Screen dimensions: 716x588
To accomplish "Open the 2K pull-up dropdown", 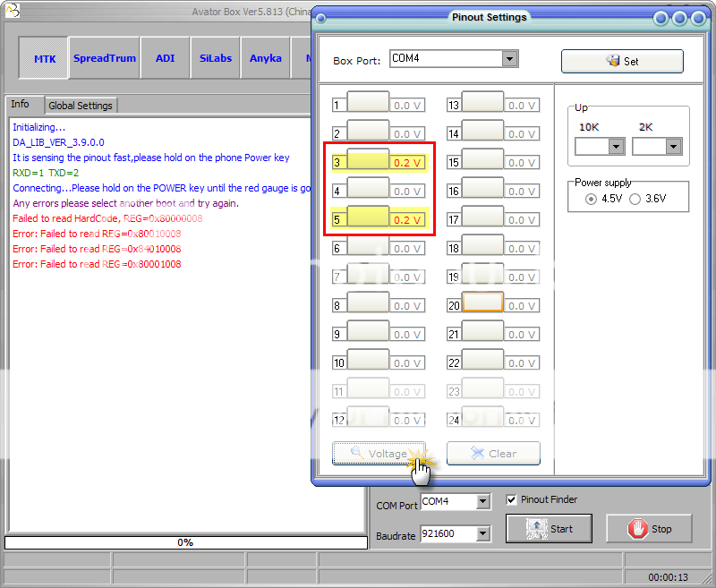I will [674, 147].
